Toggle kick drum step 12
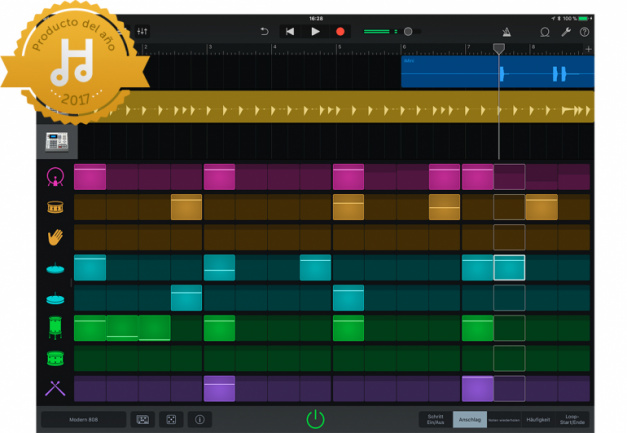The image size is (627, 433). click(444, 177)
